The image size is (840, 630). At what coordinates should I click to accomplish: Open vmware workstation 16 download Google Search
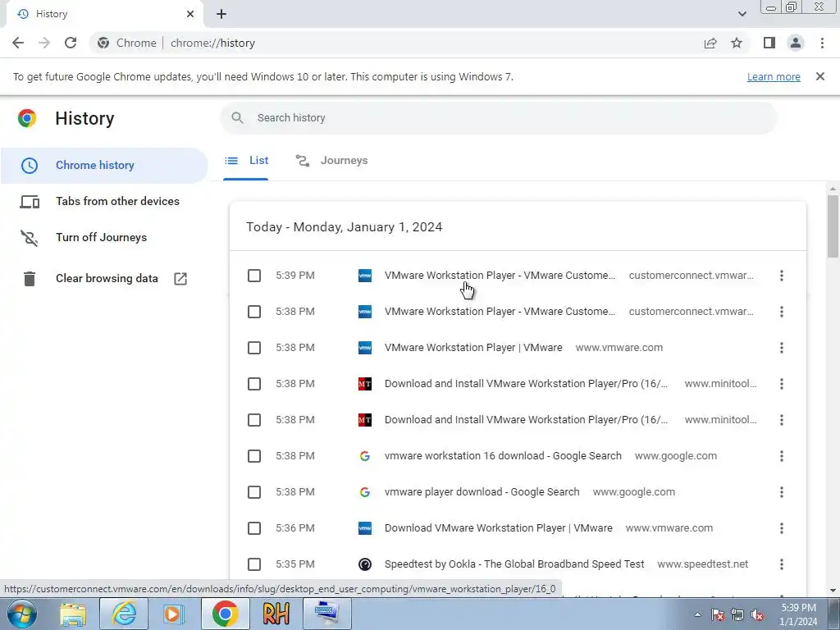click(x=503, y=456)
